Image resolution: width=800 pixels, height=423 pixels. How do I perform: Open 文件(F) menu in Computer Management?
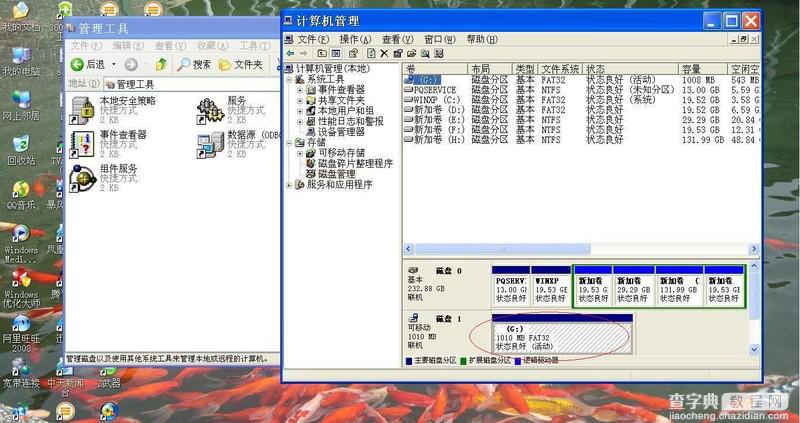[313, 39]
